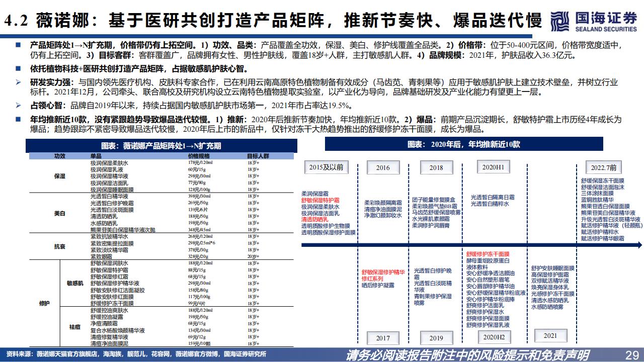Click the arrow bullet before 占领心智
Viewport: 644px width, 362px height.
[x=19, y=106]
